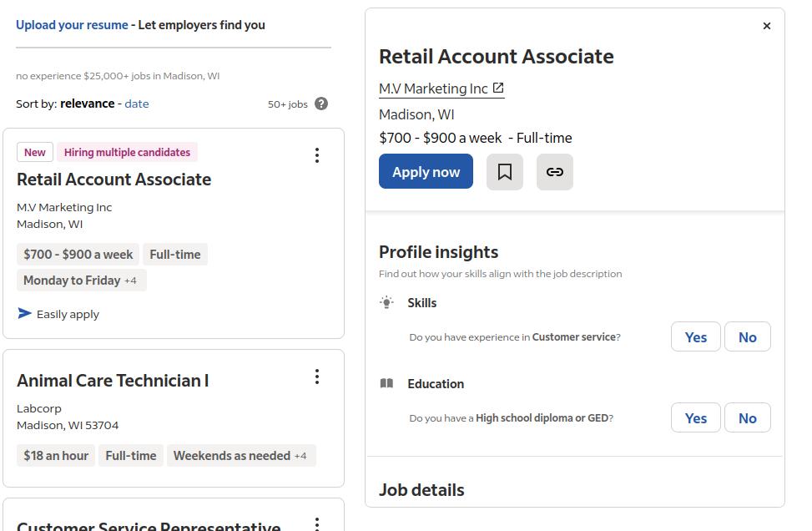The image size is (812, 531).
Task: Open the options menu for Retail Account Associate card
Action: (x=317, y=155)
